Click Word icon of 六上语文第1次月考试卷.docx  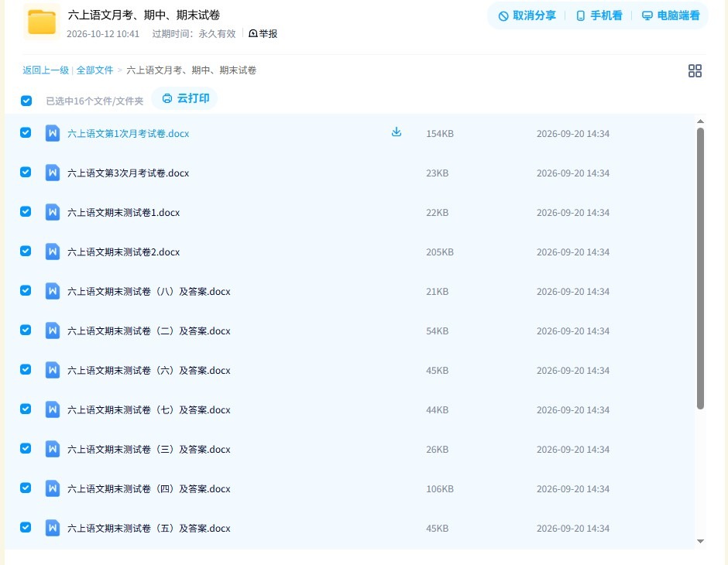(x=53, y=133)
